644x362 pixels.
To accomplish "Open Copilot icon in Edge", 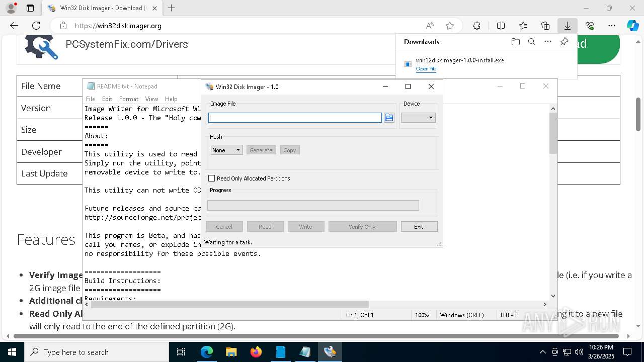I will pos(632,26).
